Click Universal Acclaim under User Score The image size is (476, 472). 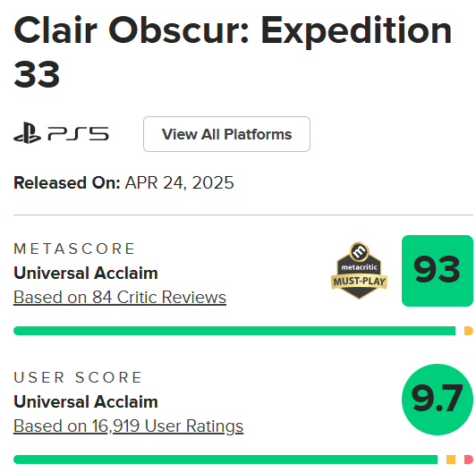tap(86, 401)
